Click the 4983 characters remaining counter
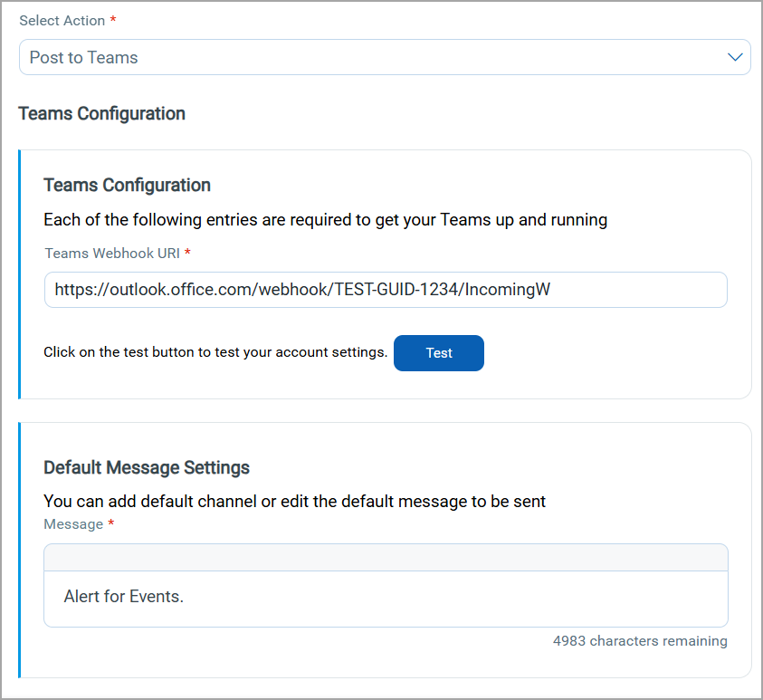The height and width of the screenshot is (700, 763). tap(640, 641)
